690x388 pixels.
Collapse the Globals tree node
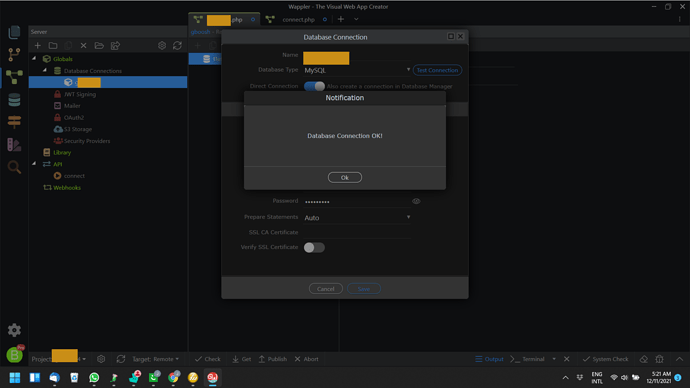[34, 58]
